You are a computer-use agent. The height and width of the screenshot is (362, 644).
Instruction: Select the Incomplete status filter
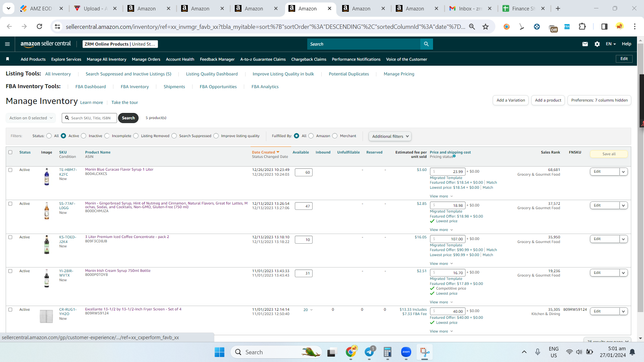pos(107,136)
